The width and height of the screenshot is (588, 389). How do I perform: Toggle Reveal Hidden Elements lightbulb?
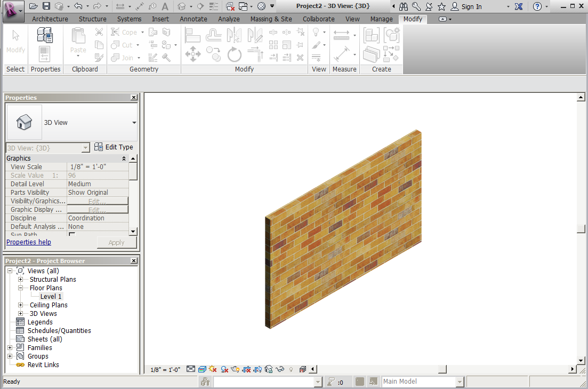tap(290, 369)
